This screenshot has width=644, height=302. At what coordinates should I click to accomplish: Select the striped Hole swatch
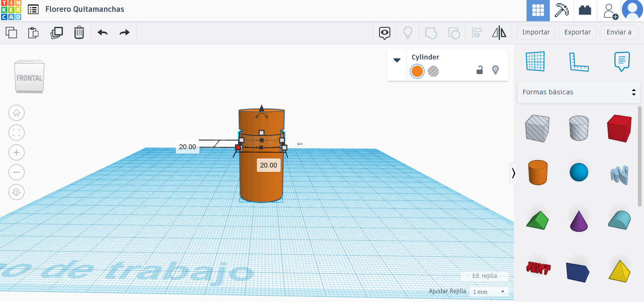pyautogui.click(x=433, y=71)
